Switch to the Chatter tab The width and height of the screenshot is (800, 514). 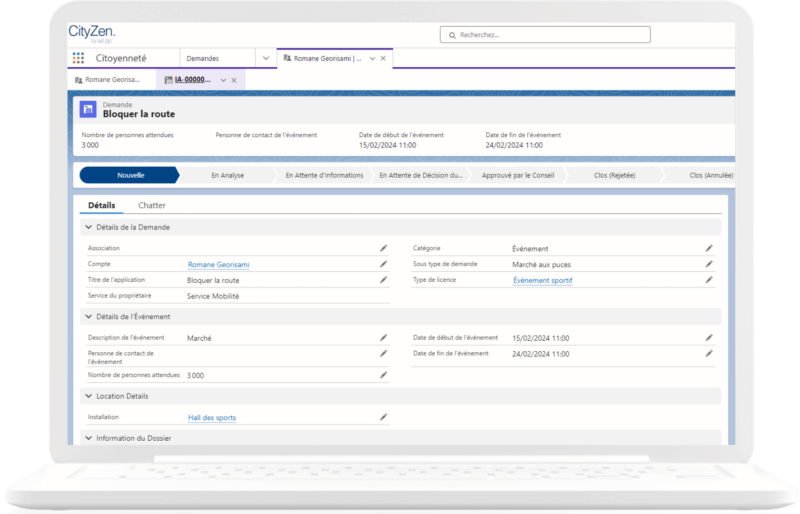pyautogui.click(x=152, y=205)
